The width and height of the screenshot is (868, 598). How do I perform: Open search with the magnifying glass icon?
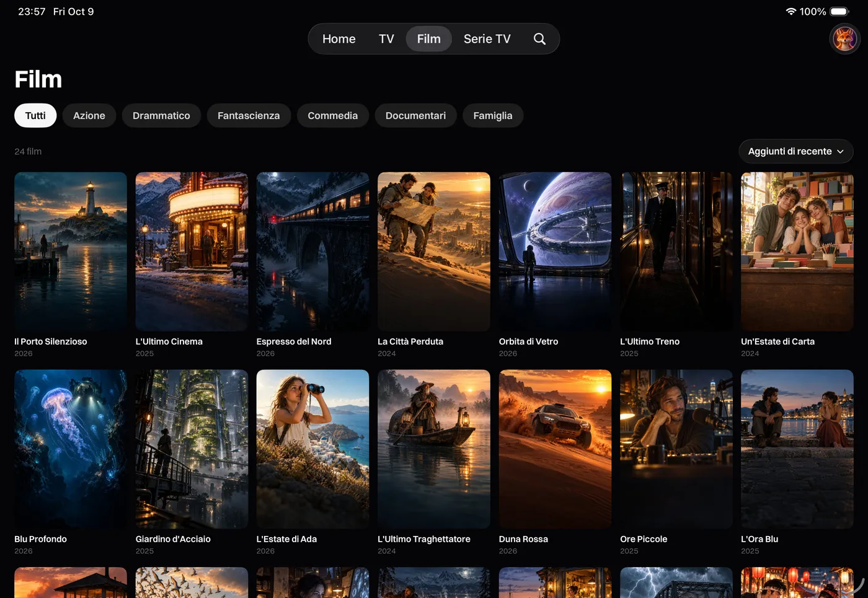[x=539, y=39]
